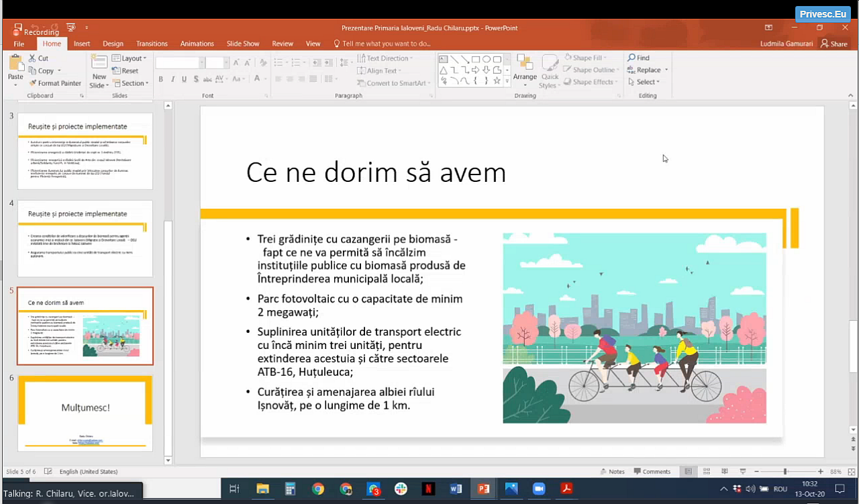This screenshot has width=859, height=504.
Task: Toggle the Comments pane in status bar
Action: click(x=652, y=472)
